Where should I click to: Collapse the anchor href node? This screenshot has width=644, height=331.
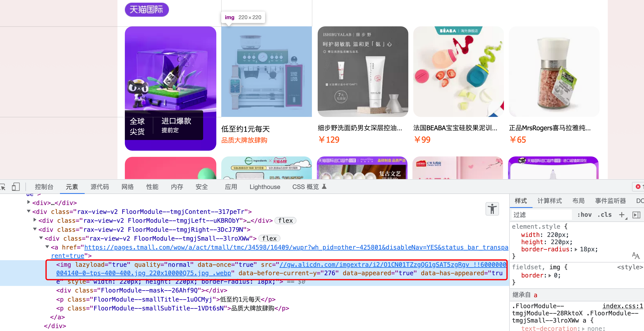47,247
